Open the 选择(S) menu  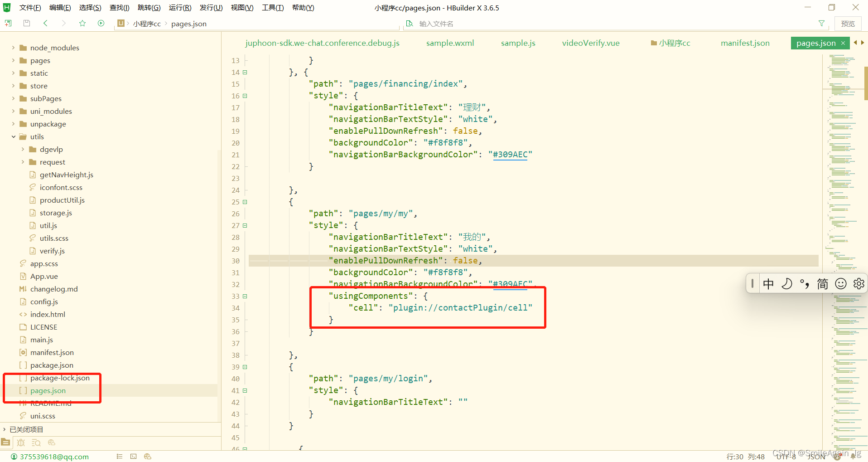click(x=90, y=8)
